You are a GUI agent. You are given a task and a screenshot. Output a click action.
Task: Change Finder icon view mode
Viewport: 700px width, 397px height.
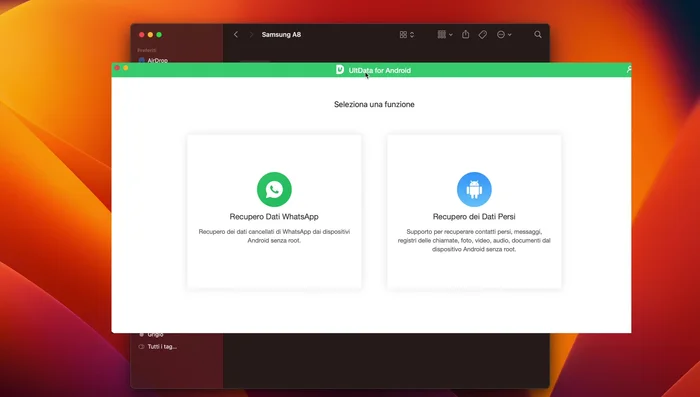pos(407,34)
